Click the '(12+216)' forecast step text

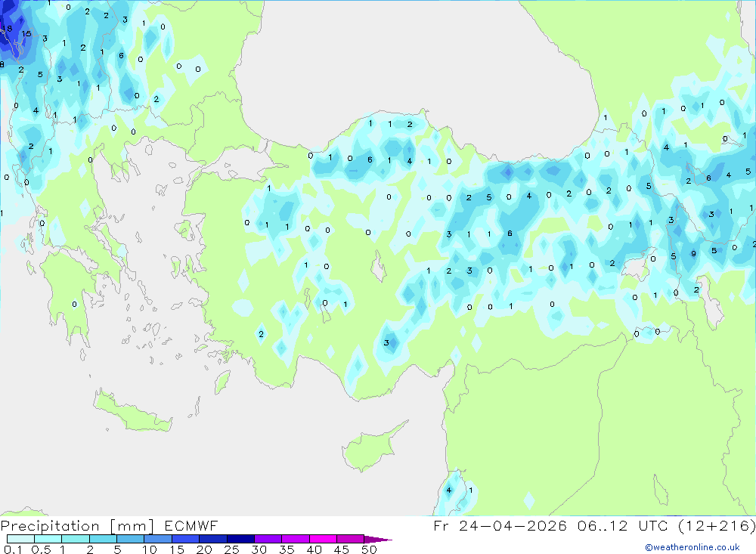tap(717, 525)
